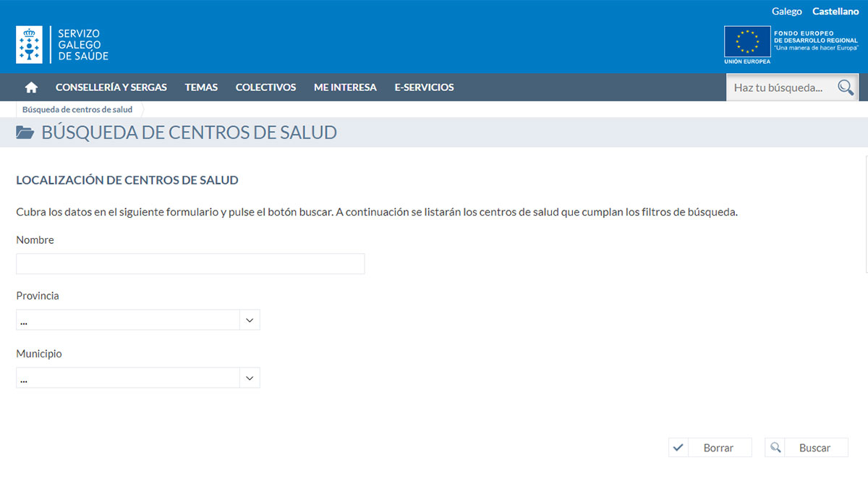Click the magnifier icon next to Buscar
This screenshot has width=868, height=497.
click(x=775, y=448)
